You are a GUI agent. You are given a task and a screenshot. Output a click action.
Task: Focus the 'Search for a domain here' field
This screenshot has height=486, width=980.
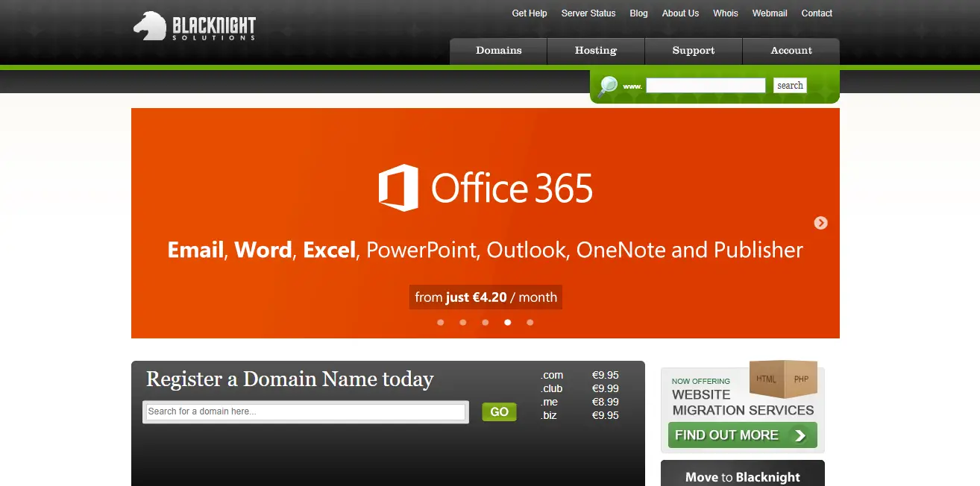point(306,411)
